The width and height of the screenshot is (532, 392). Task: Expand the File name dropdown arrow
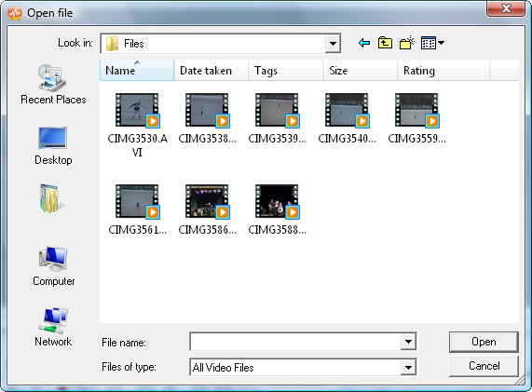(x=408, y=342)
